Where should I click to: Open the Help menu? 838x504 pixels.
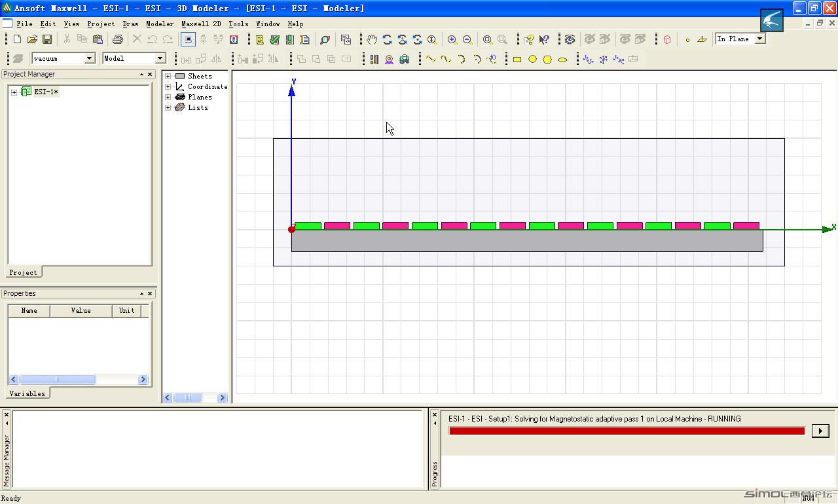(295, 24)
